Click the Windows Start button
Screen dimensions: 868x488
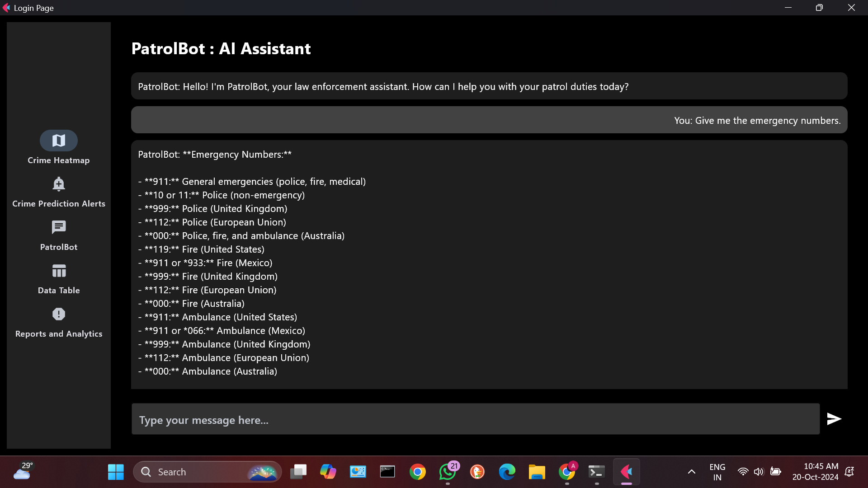(x=116, y=472)
